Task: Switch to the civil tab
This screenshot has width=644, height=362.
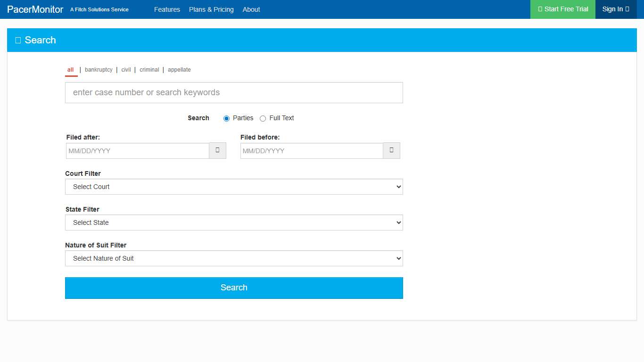Action: click(x=126, y=70)
